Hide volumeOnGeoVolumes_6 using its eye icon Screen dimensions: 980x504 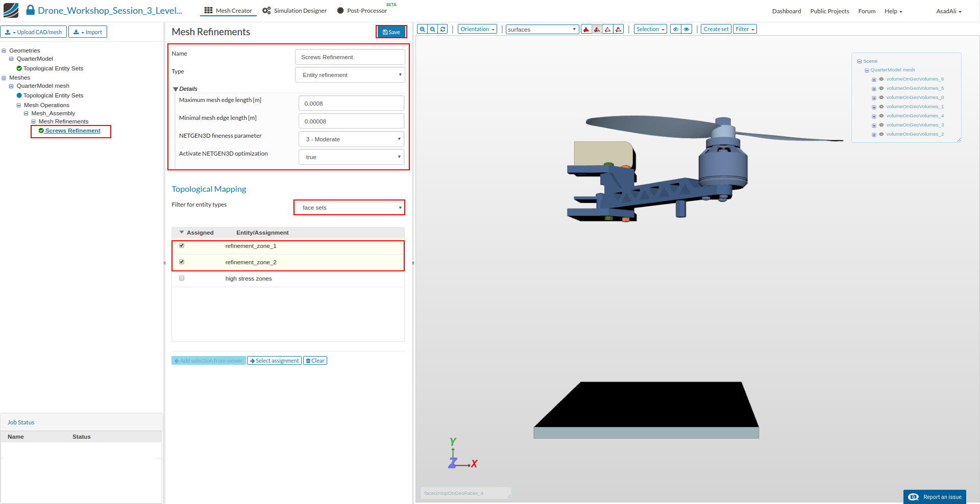881,79
